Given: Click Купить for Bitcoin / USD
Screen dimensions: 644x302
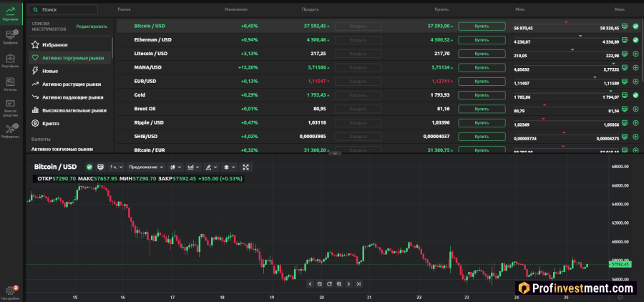Looking at the screenshot, I should 482,26.
